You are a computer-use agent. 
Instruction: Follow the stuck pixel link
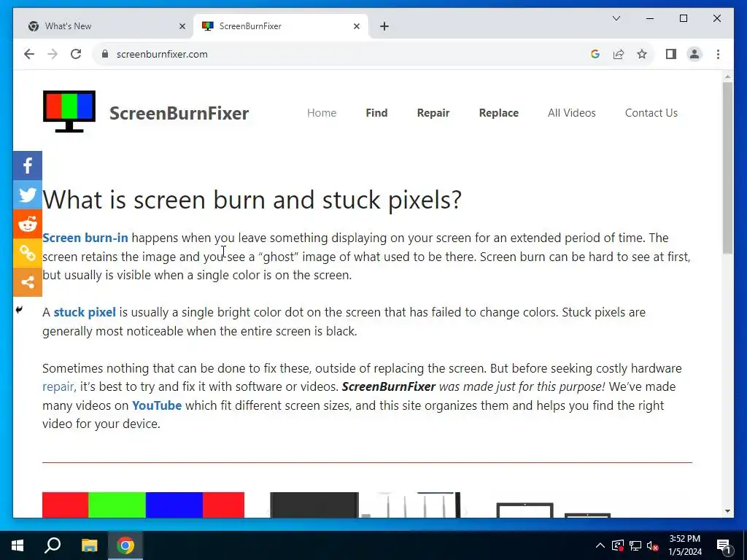coord(85,312)
